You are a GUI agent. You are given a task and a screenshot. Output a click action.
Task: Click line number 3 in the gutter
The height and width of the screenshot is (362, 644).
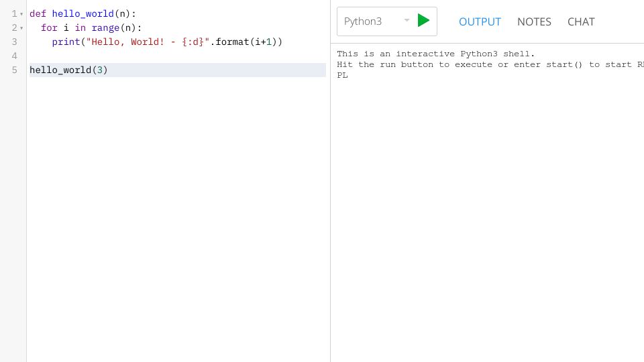coord(14,42)
